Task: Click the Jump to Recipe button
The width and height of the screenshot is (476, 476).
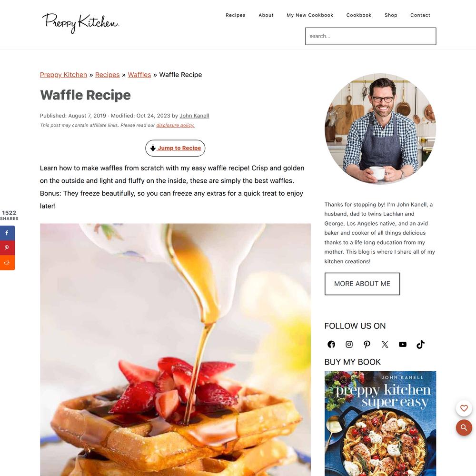Action: point(175,148)
